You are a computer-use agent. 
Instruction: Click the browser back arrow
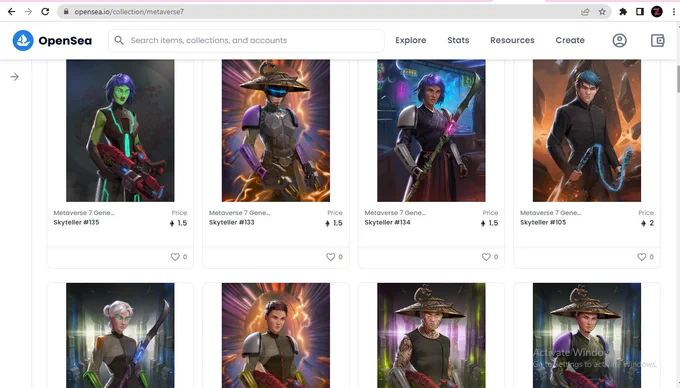pos(12,12)
